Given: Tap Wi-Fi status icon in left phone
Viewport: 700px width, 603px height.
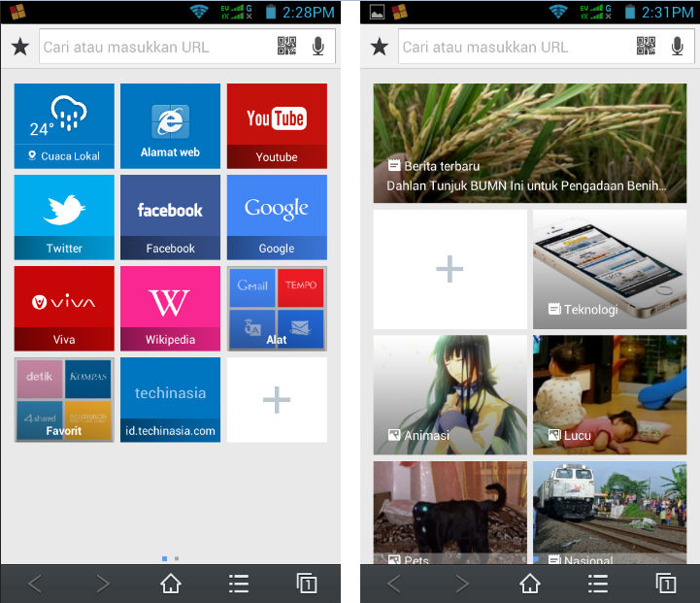Looking at the screenshot, I should pyautogui.click(x=199, y=12).
